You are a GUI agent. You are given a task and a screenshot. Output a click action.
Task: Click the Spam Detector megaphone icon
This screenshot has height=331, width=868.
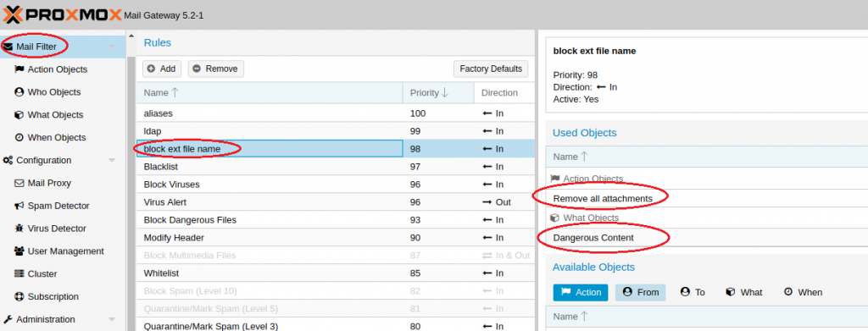click(19, 206)
